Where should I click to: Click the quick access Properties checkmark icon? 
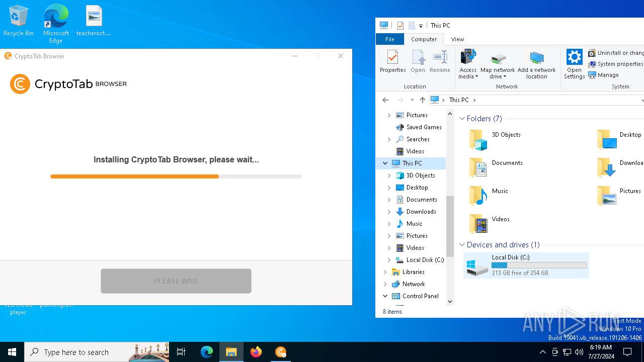[x=400, y=26]
